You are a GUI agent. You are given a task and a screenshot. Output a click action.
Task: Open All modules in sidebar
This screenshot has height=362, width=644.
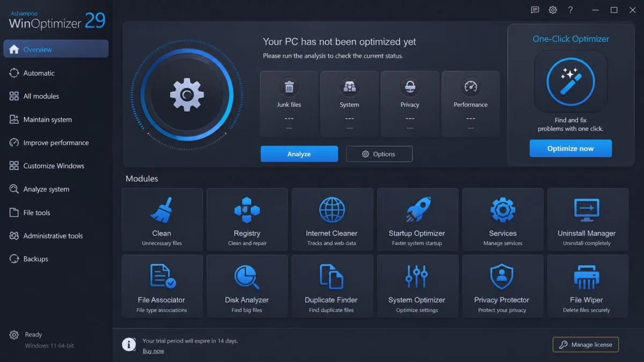click(56, 96)
